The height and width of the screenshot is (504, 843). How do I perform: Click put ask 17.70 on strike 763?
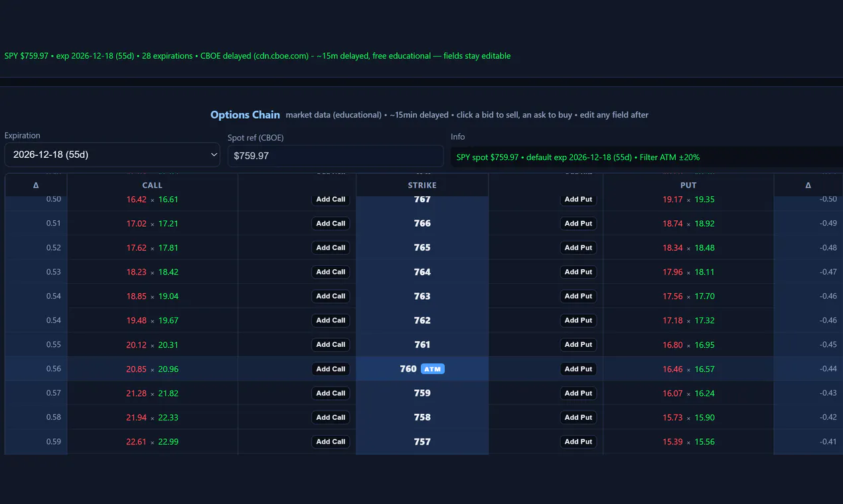[x=705, y=296]
